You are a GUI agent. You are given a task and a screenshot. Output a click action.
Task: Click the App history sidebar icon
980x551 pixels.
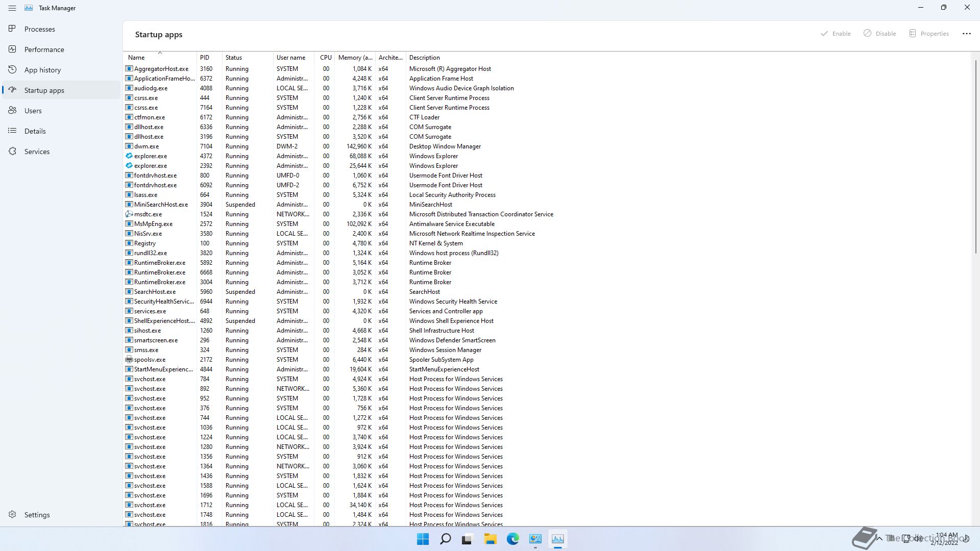coord(12,69)
